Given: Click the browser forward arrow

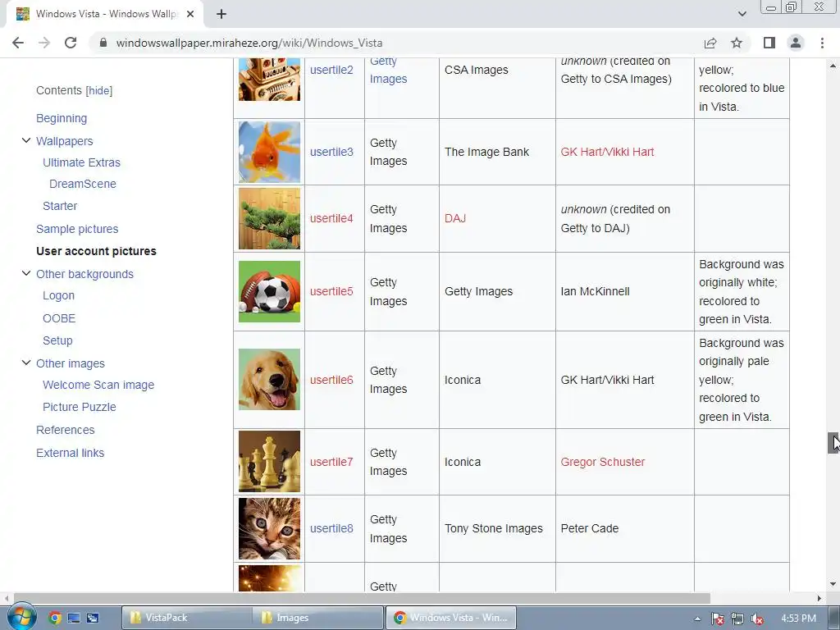Looking at the screenshot, I should pyautogui.click(x=44, y=43).
